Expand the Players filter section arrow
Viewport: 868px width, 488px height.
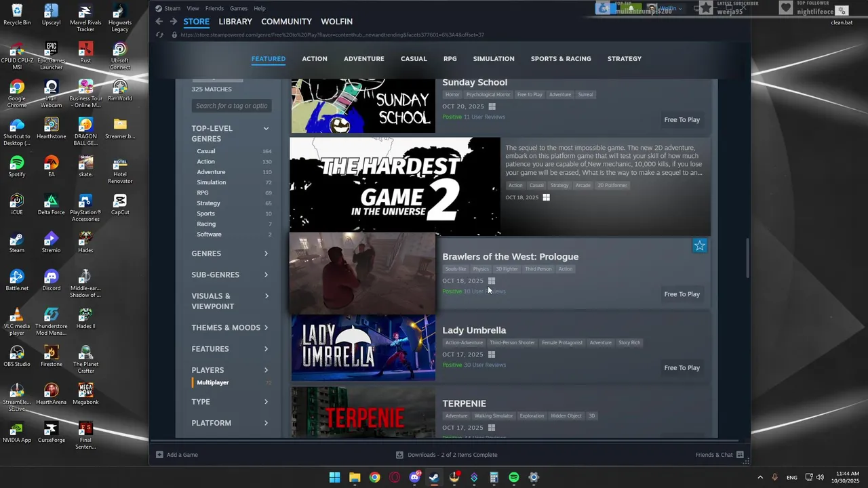point(266,370)
